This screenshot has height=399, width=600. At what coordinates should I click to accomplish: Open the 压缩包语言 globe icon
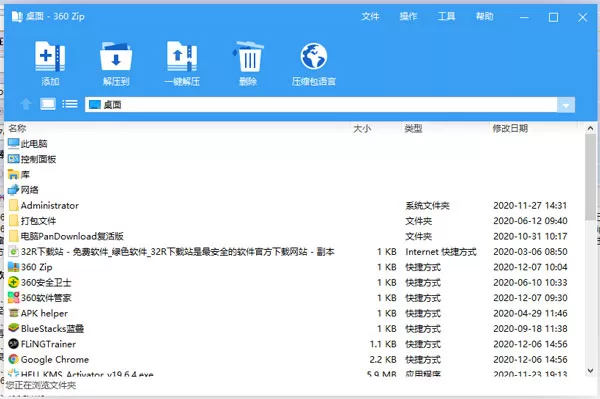tap(314, 56)
